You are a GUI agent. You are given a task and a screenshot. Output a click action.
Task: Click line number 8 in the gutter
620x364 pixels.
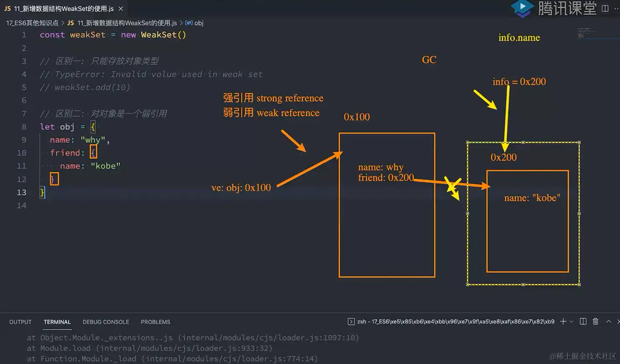tap(24, 127)
